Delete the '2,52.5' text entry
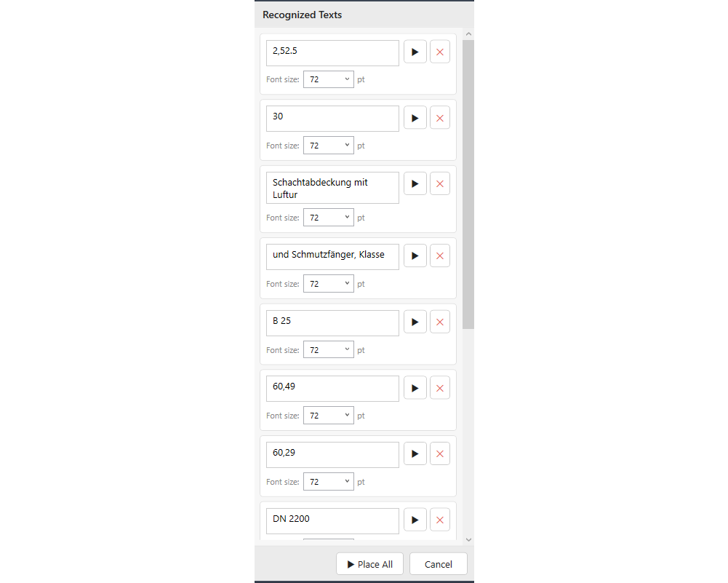Viewport: 728px width, 583px height. tap(440, 52)
